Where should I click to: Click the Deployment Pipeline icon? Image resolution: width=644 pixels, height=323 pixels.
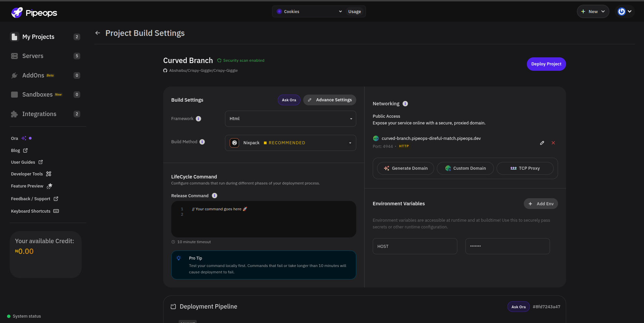pyautogui.click(x=173, y=307)
